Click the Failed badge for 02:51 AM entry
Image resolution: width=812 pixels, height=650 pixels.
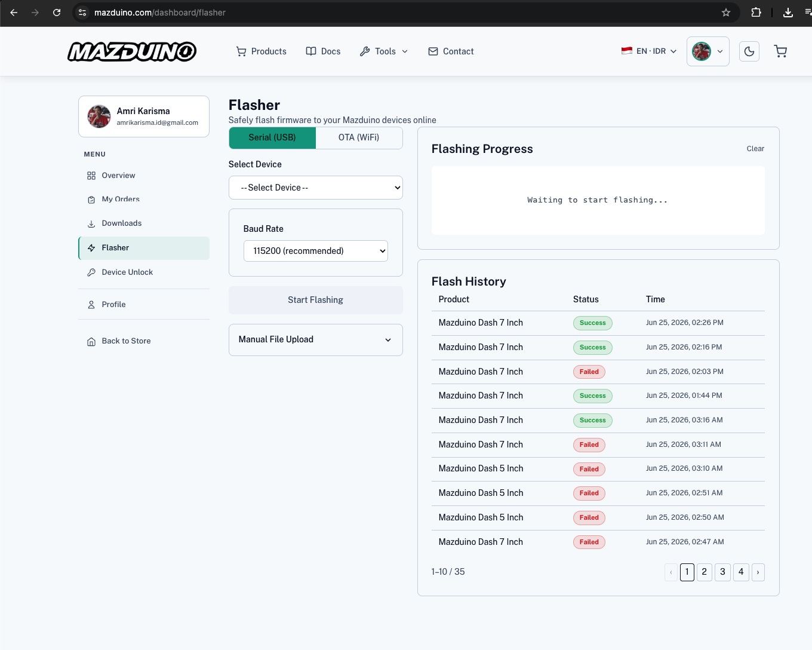(589, 493)
